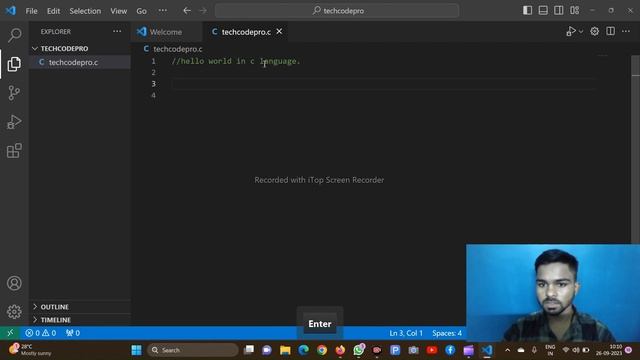The height and width of the screenshot is (360, 640).
Task: Split the editor to the right
Action: (x=611, y=31)
